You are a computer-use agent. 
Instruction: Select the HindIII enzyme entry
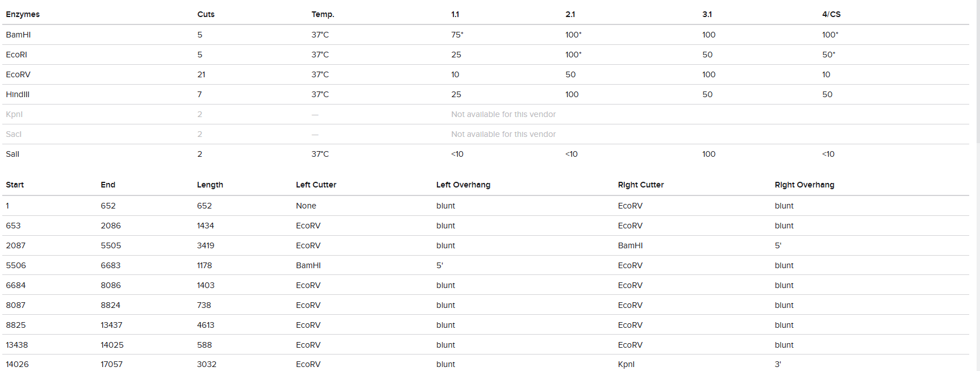18,94
